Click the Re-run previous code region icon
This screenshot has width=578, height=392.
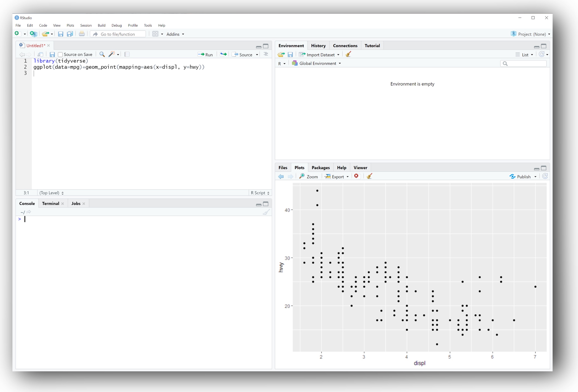point(223,54)
